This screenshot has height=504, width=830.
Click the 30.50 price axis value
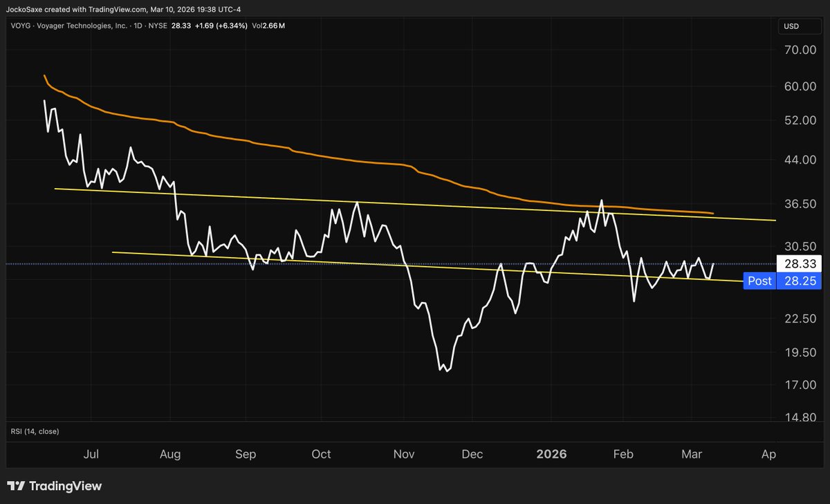[800, 246]
